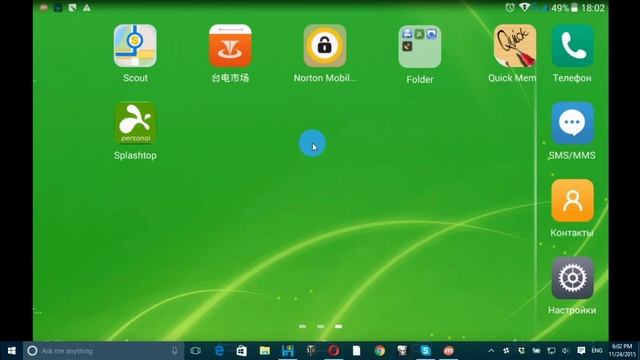Image resolution: width=640 pixels, height=360 pixels.
Task: Open Opera browser from the taskbar
Action: click(333, 351)
